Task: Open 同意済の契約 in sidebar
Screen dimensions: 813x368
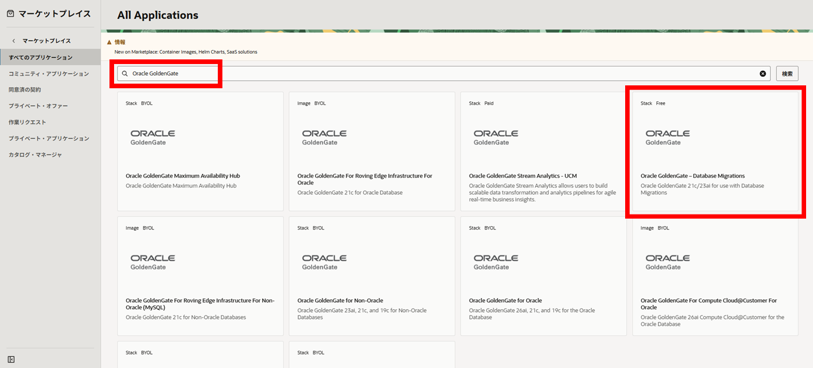Action: click(24, 90)
